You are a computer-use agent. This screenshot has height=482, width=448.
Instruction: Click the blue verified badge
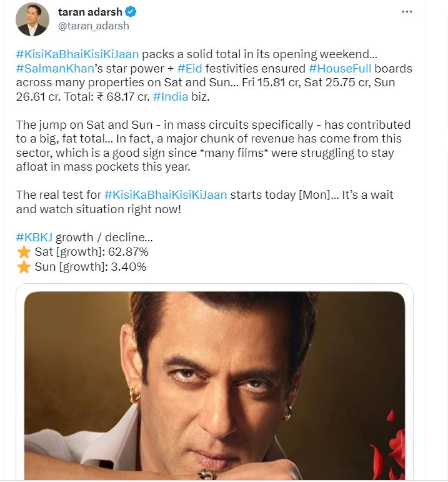pyautogui.click(x=132, y=12)
